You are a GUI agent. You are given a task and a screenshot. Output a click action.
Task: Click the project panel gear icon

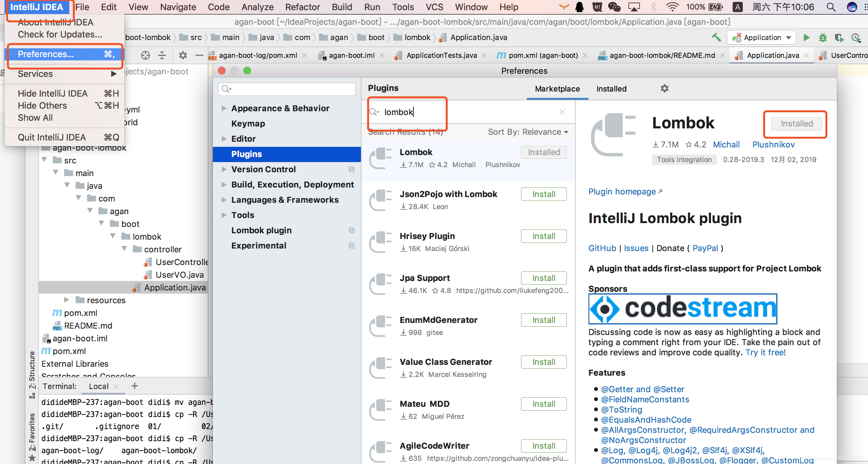coord(183,55)
